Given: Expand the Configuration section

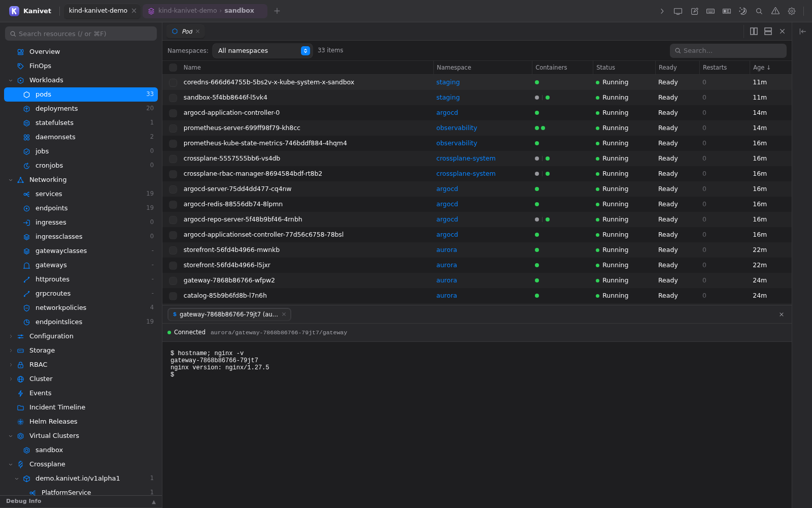Looking at the screenshot, I should point(11,336).
